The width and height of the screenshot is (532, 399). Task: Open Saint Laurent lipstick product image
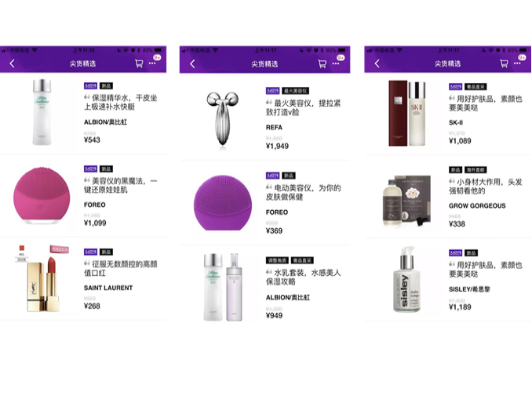tap(43, 278)
